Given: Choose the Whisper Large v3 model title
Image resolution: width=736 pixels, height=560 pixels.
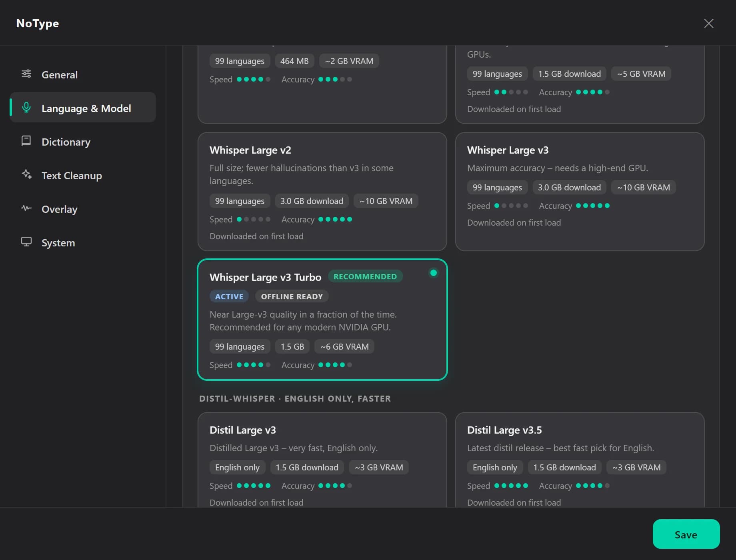Looking at the screenshot, I should [508, 150].
